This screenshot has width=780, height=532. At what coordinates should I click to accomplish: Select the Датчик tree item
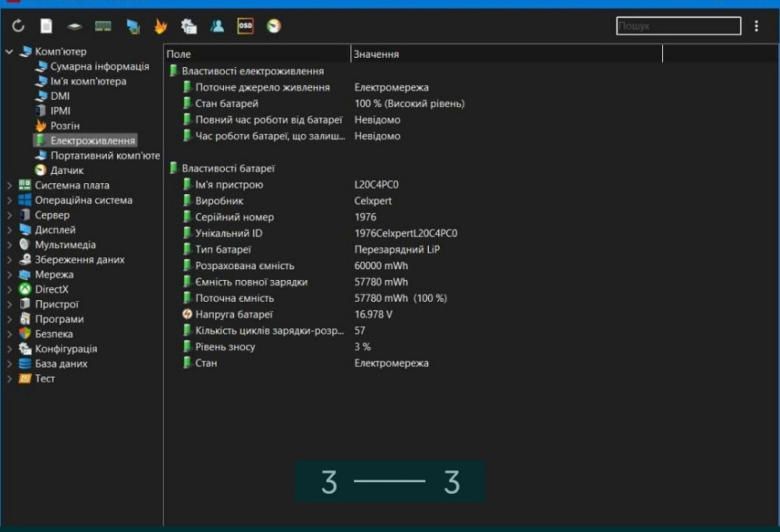(66, 170)
